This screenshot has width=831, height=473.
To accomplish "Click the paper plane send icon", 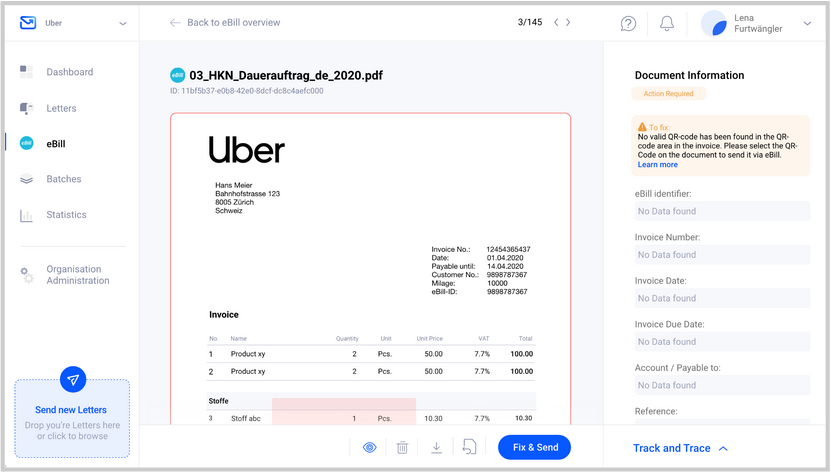I will (x=73, y=380).
